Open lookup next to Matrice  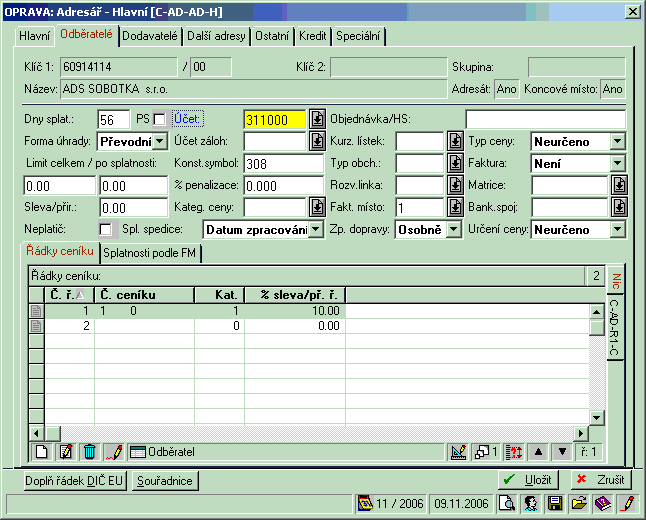(620, 185)
